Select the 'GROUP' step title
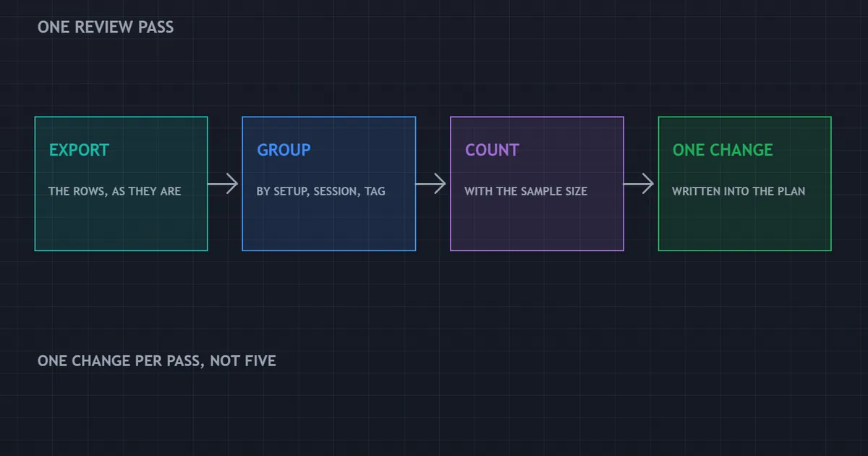This screenshot has width=868, height=456. point(284,150)
